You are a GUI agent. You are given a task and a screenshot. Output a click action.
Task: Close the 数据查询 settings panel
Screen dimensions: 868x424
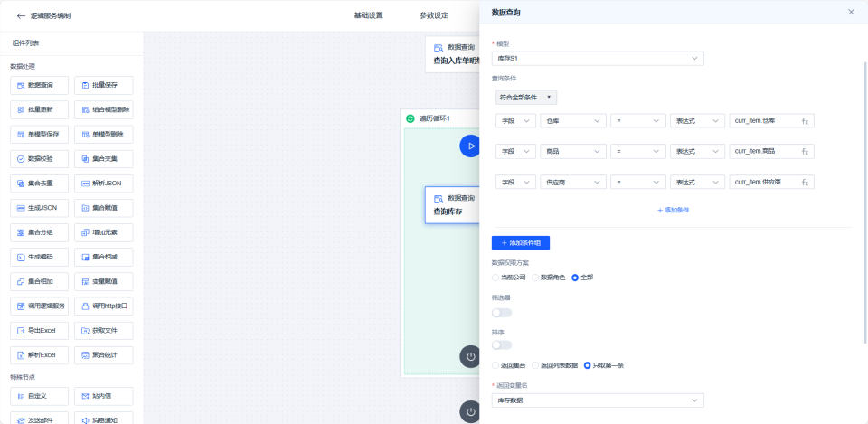852,12
